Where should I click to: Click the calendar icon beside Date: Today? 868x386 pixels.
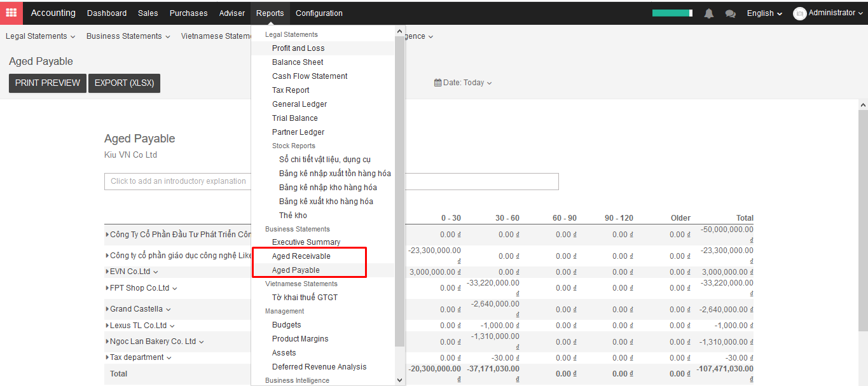(x=437, y=83)
